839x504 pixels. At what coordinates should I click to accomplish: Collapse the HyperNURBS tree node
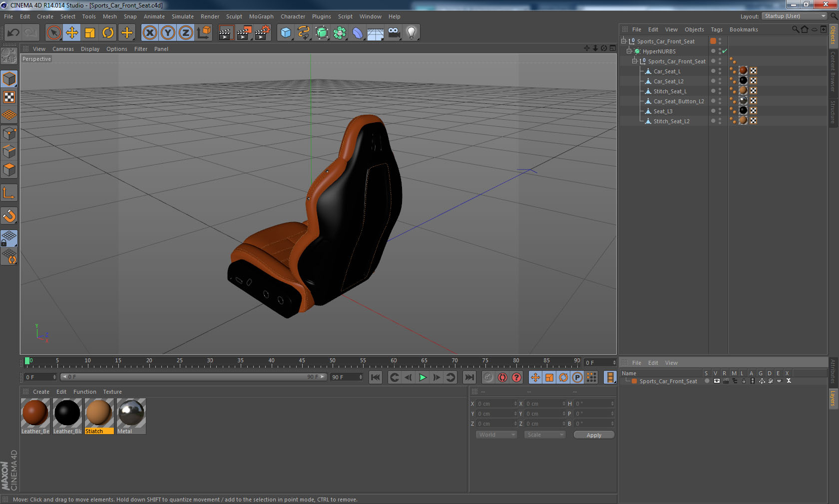[629, 51]
